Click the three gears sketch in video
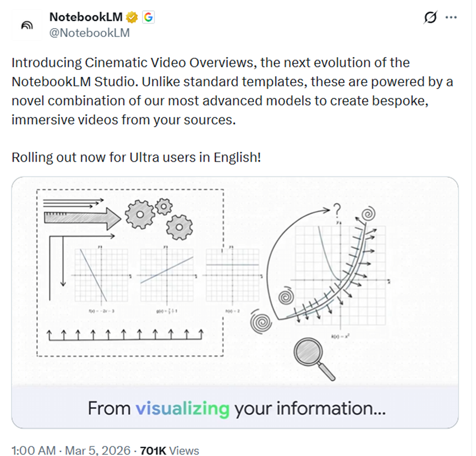This screenshot has height=456, width=476. coord(160,218)
